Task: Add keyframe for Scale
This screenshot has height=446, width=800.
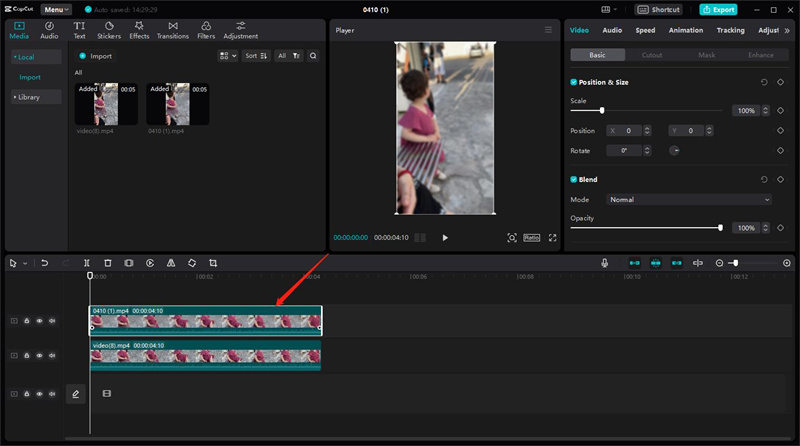Action: coord(780,111)
